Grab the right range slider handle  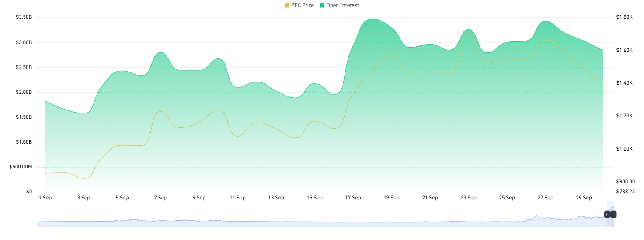tap(613, 214)
